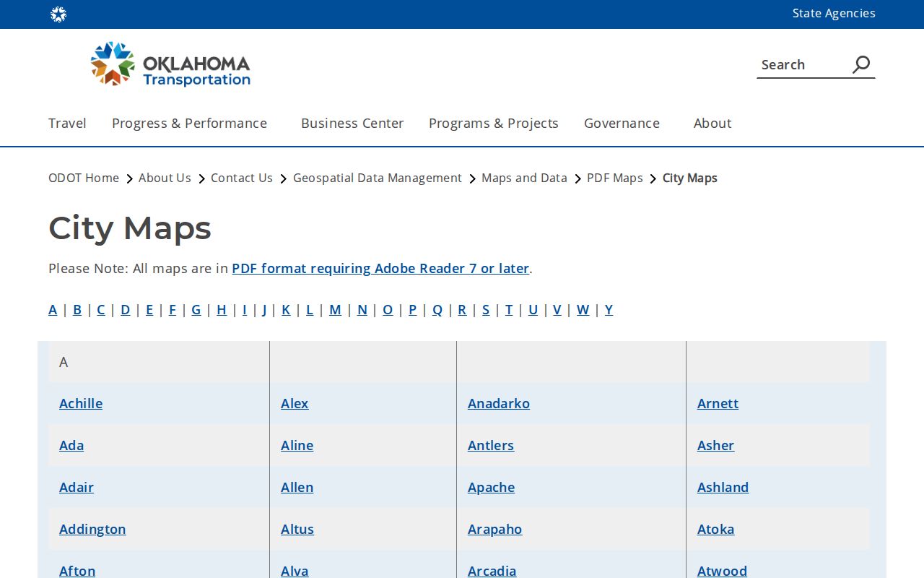Open the Business Center menu

pos(352,123)
